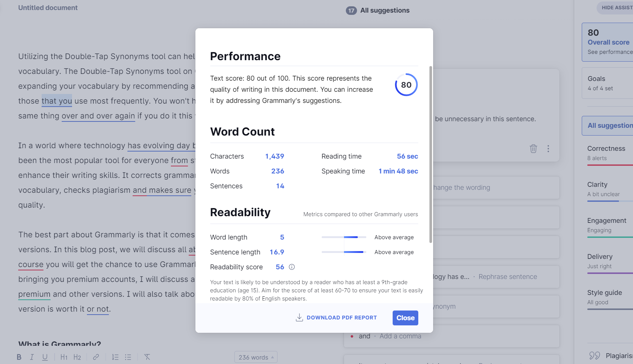Insert a link using the link icon
The image size is (633, 364).
pos(96,357)
